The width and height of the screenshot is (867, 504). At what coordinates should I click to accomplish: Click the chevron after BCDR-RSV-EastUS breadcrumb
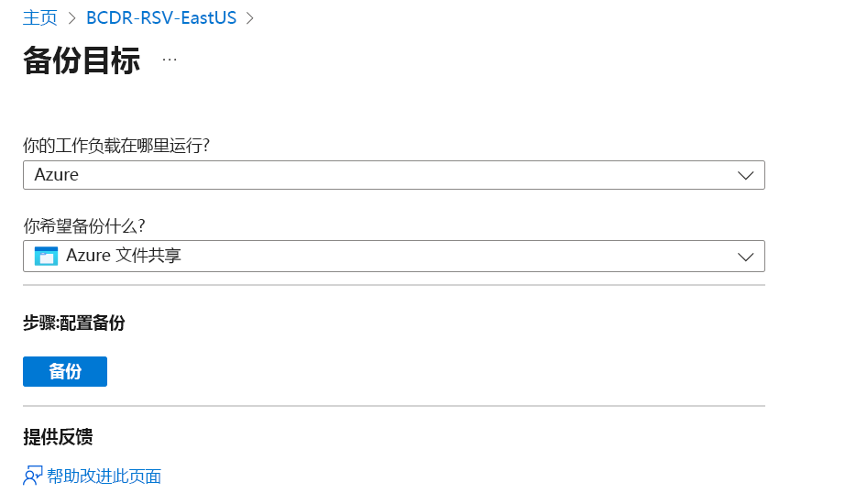coord(250,18)
